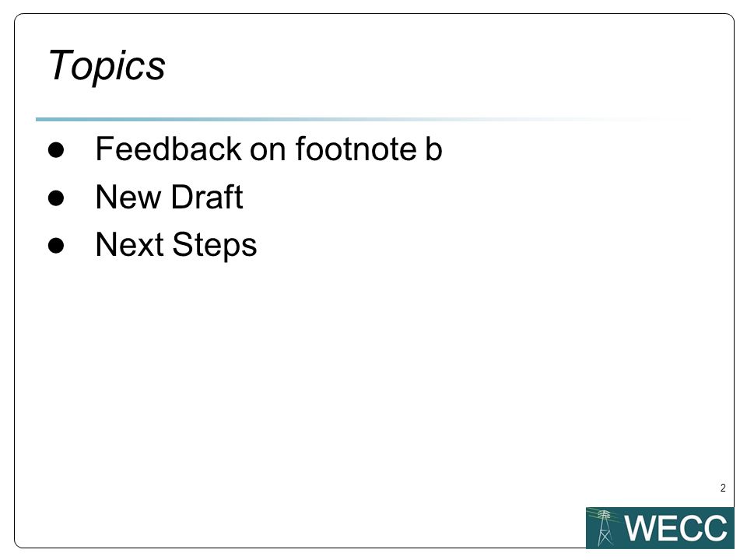Click the word on in first bullet
The image size is (747, 560).
coord(268,152)
